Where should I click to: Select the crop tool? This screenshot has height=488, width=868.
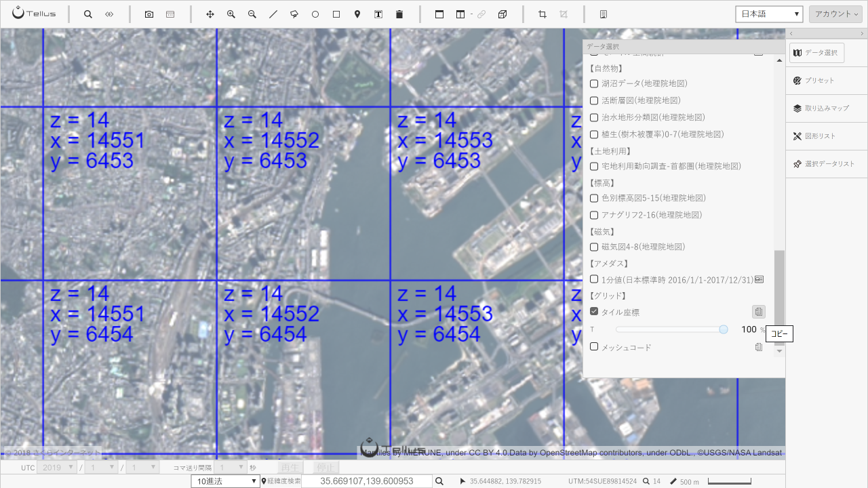tap(542, 14)
